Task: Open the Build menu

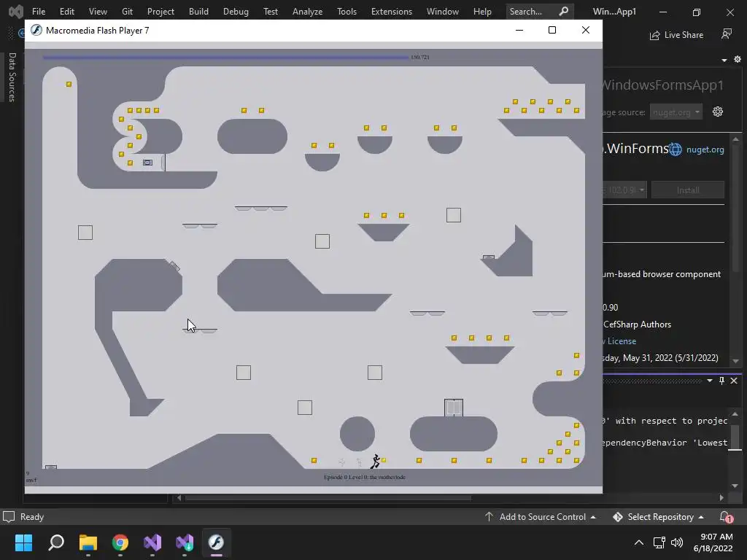Action: pyautogui.click(x=198, y=12)
